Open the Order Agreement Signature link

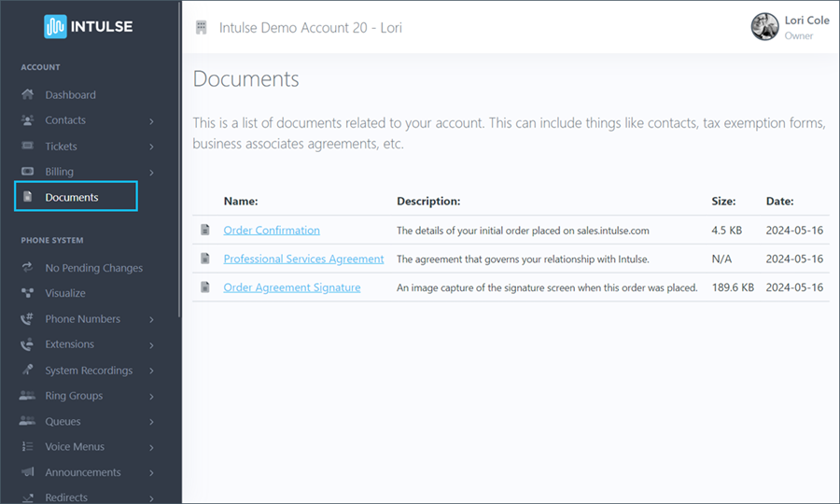292,287
